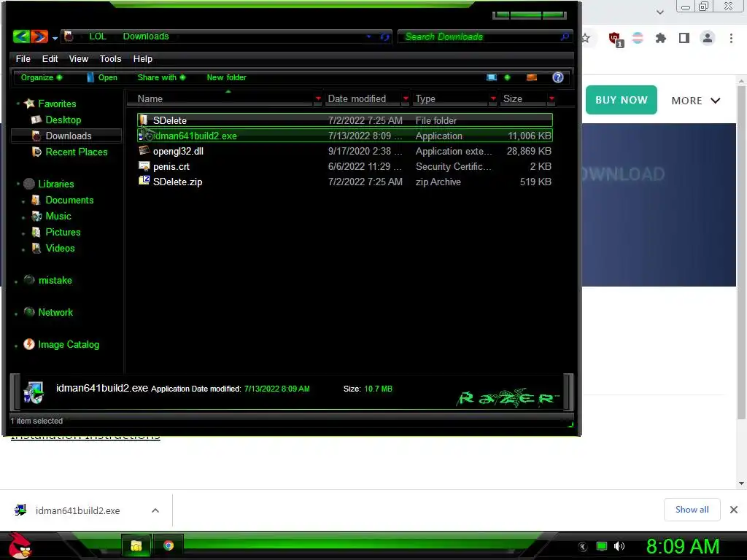Screen dimensions: 747x560
Task: Toggle the preview pane icon
Action: click(x=532, y=77)
